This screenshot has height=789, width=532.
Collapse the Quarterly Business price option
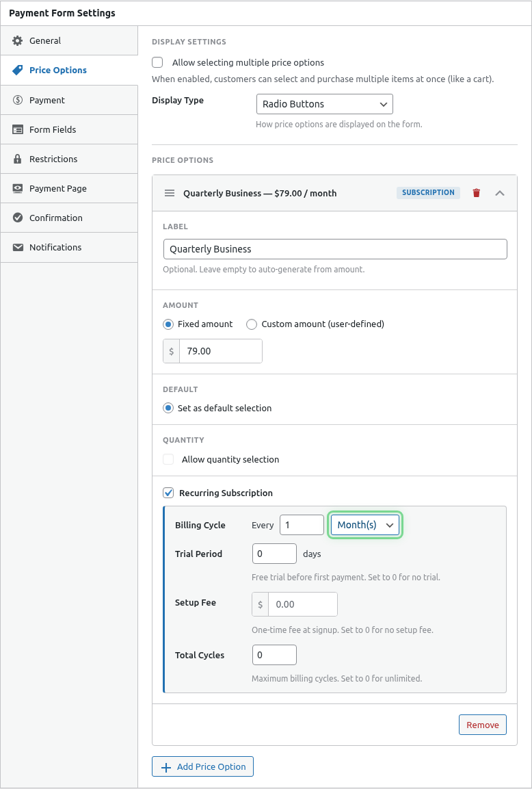click(x=500, y=193)
